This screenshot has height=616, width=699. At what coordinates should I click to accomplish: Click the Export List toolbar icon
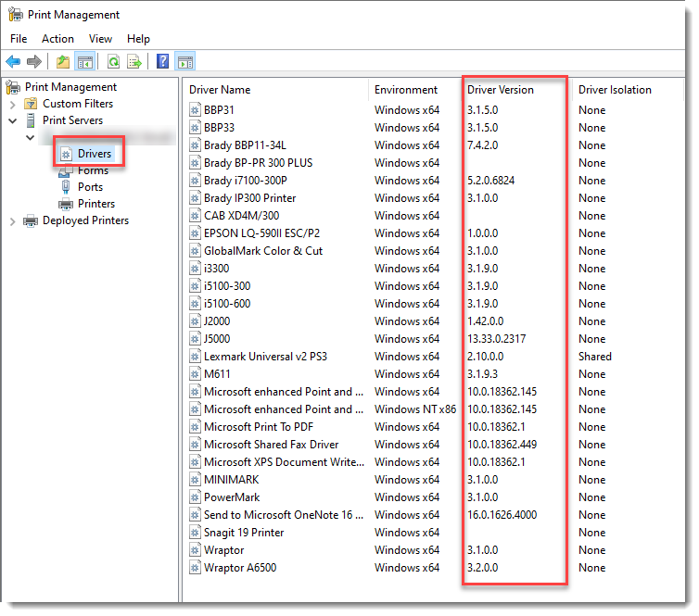(x=134, y=62)
